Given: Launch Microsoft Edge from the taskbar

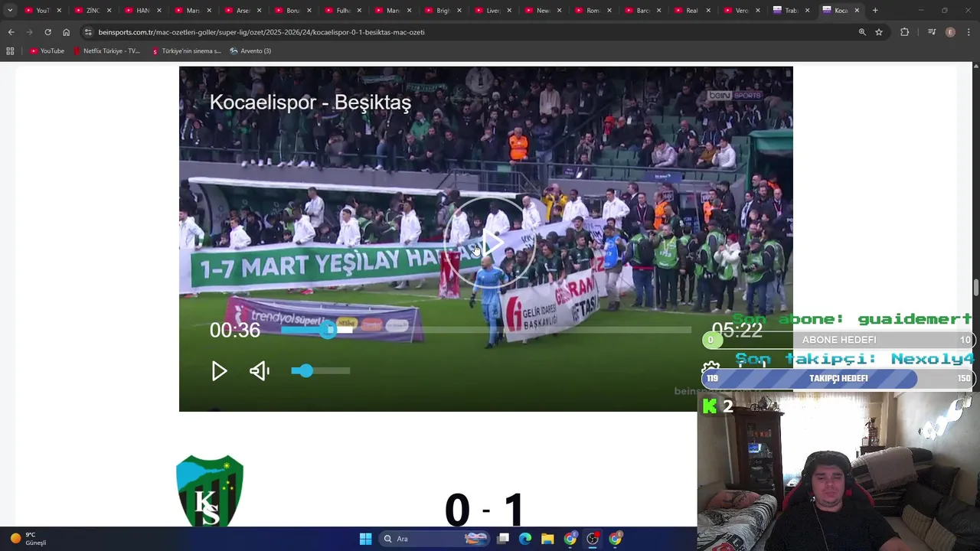Looking at the screenshot, I should pos(525,539).
